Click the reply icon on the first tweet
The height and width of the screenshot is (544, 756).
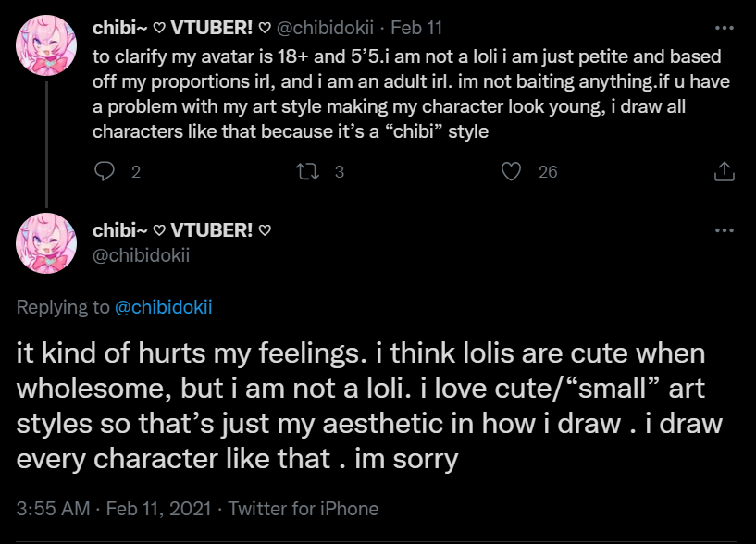pos(106,171)
